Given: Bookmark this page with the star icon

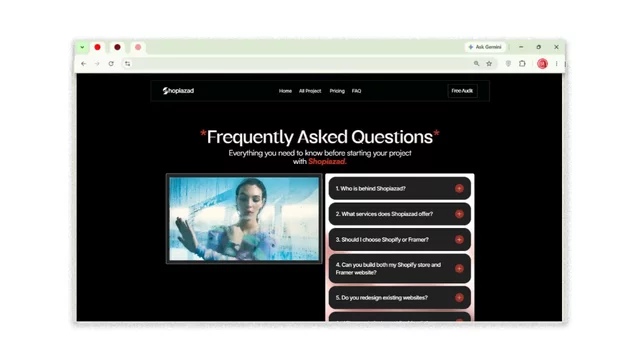Looking at the screenshot, I should point(489,64).
